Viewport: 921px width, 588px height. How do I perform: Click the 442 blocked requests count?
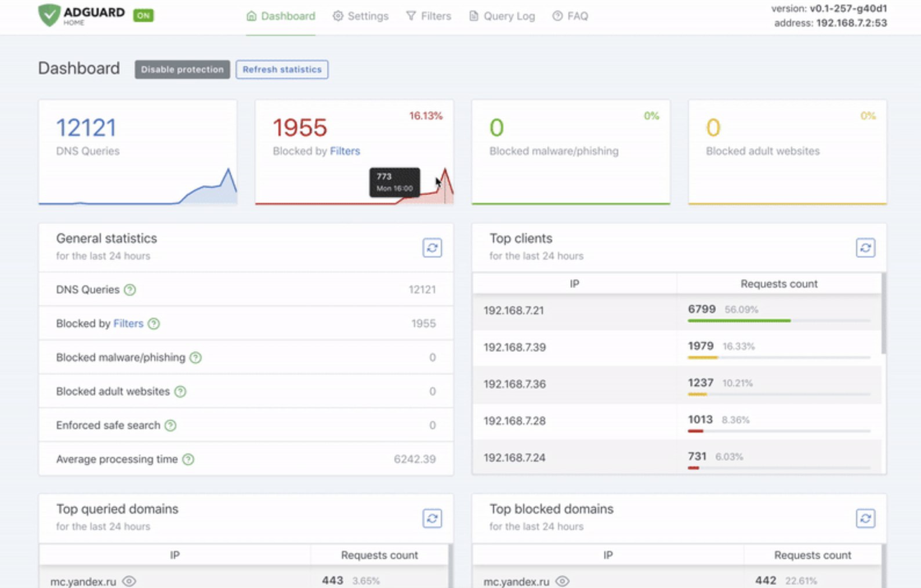766,580
